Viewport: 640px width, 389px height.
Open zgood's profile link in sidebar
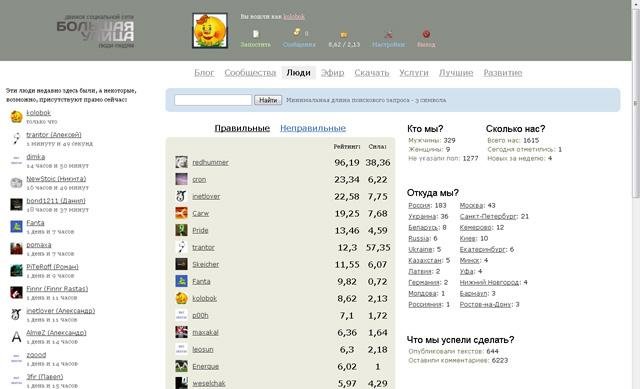(36, 355)
